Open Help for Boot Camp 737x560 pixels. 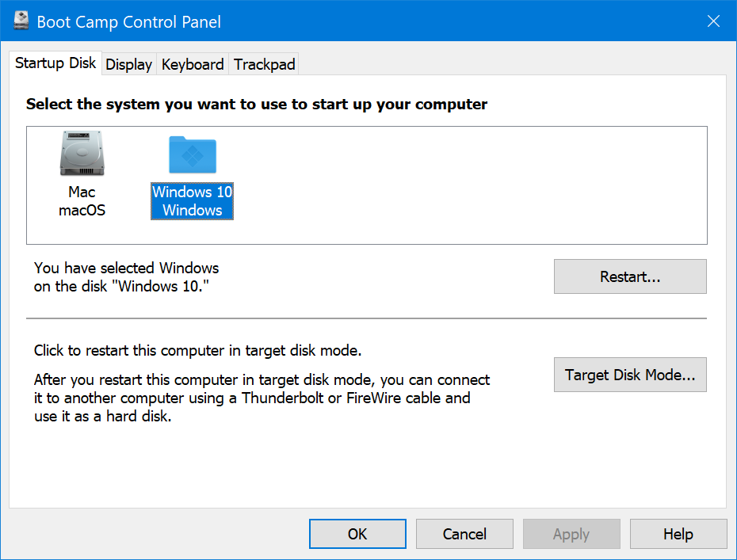tap(678, 534)
